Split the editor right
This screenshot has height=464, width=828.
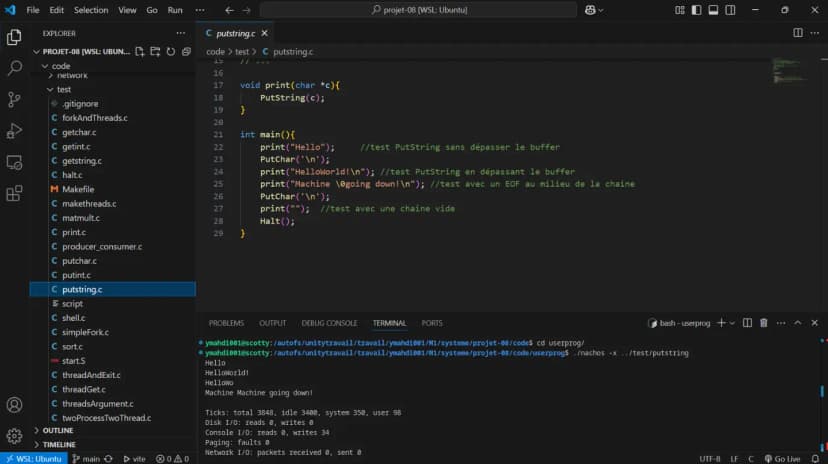click(x=798, y=33)
